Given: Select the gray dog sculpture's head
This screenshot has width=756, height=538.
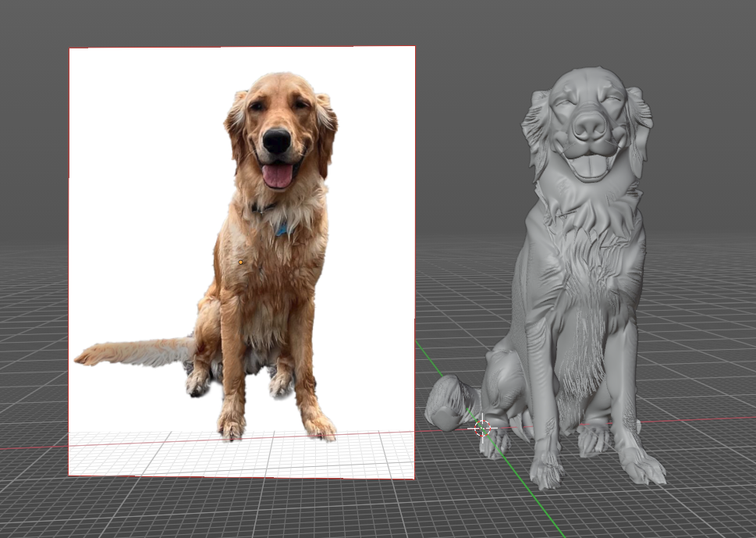Looking at the screenshot, I should [587, 124].
